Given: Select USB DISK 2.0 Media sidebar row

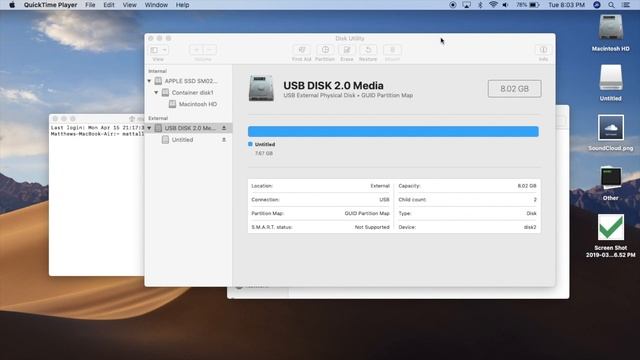Looking at the screenshot, I should 189,128.
